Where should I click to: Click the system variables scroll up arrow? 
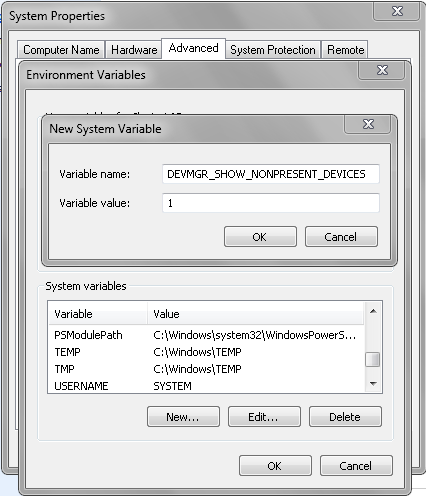(x=373, y=311)
